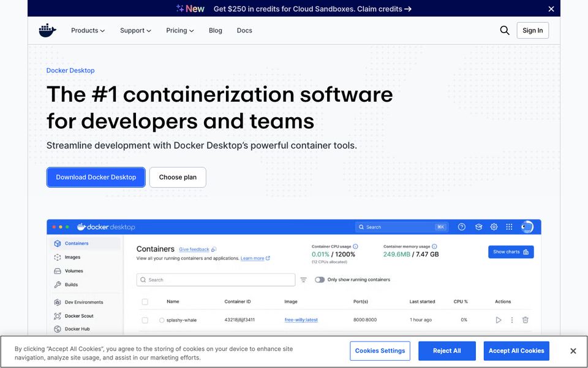Viewport: 588px width, 368px height.
Task: Open the site search magnifier icon
Action: click(505, 31)
